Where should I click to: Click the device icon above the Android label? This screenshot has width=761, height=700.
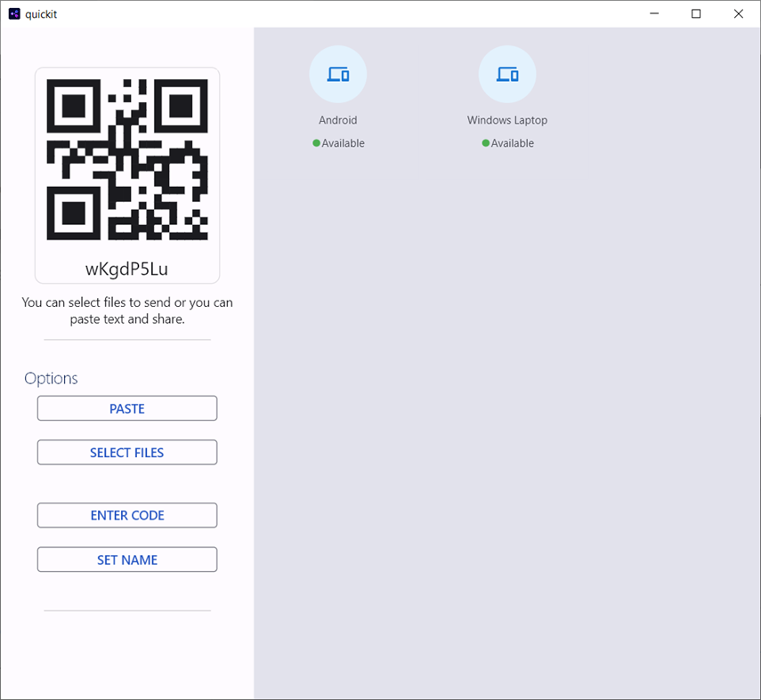point(338,74)
